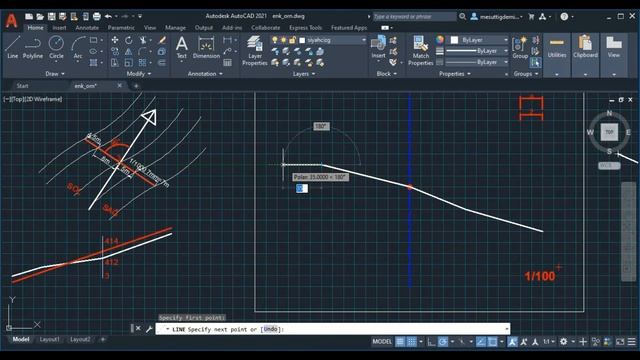Click the Hatch tool icon
The width and height of the screenshot is (640, 360).
click(x=93, y=63)
